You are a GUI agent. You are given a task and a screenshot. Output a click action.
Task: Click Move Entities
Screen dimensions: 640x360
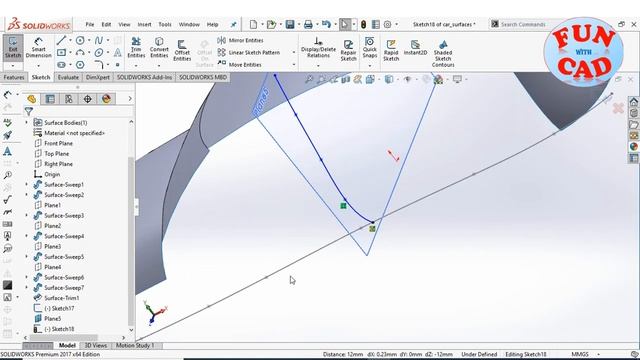click(x=240, y=64)
